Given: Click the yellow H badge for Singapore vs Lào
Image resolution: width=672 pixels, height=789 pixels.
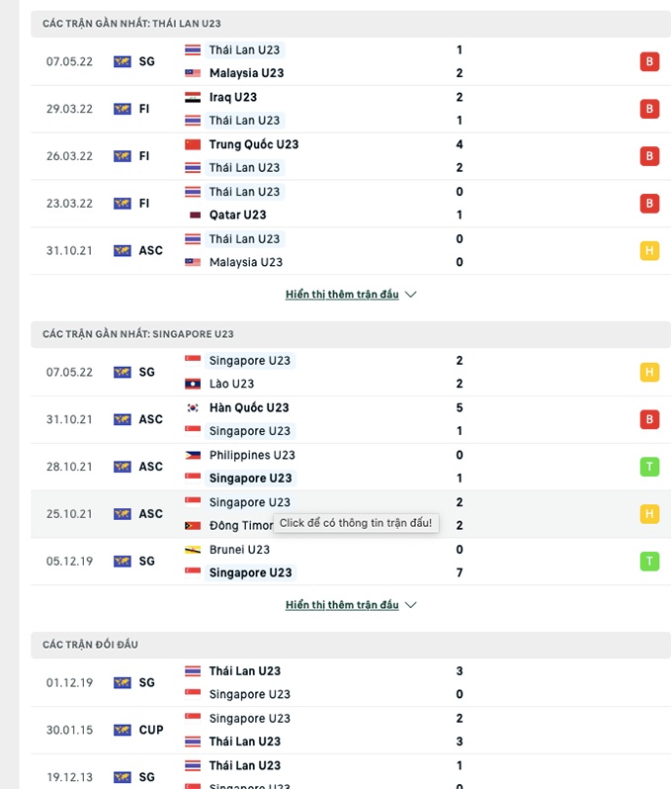Looking at the screenshot, I should 649,372.
